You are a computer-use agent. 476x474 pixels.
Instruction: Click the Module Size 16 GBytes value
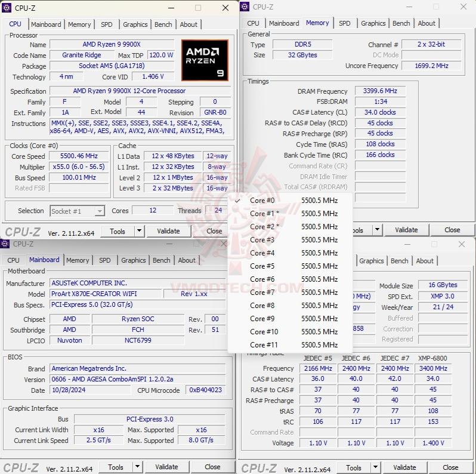click(x=443, y=285)
